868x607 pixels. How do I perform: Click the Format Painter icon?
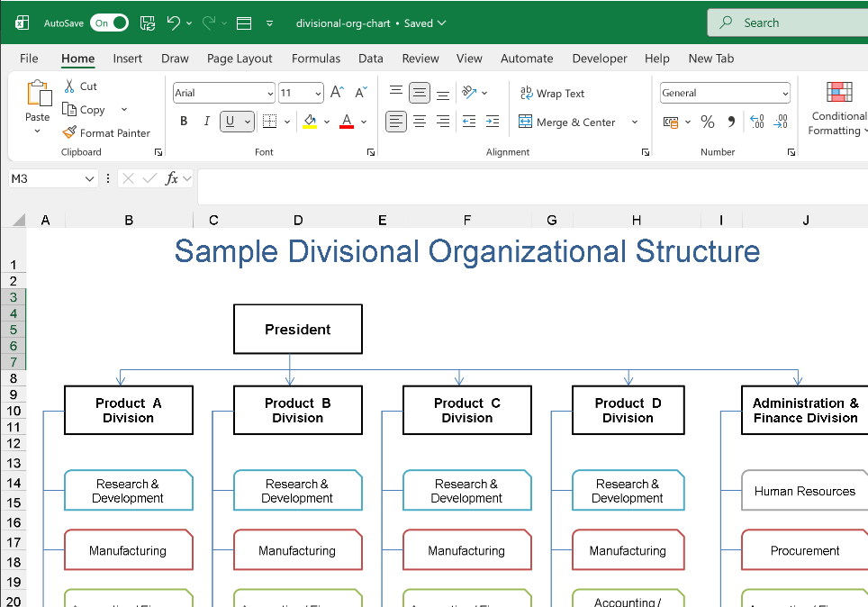click(x=68, y=131)
